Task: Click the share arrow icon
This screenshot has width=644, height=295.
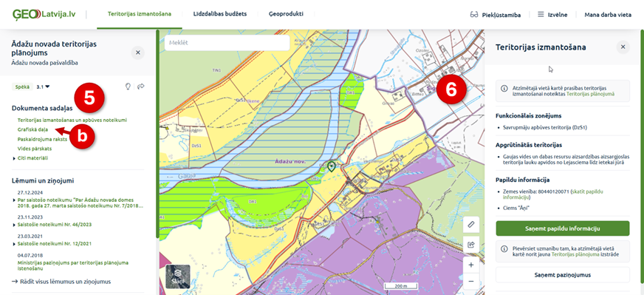Action: click(141, 87)
